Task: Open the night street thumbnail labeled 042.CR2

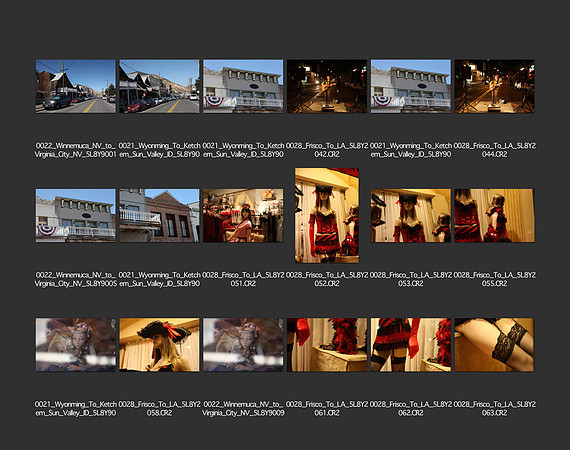Action: [327, 87]
